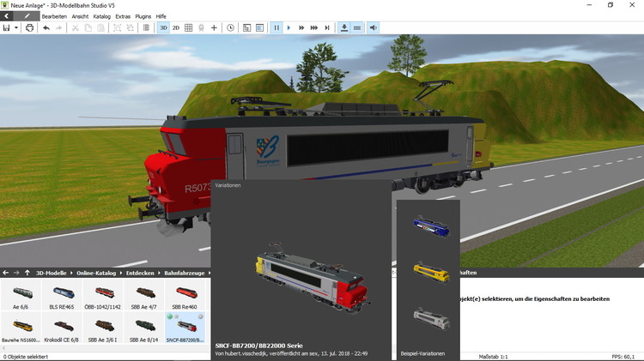Click the train cab view icon

tap(201, 28)
